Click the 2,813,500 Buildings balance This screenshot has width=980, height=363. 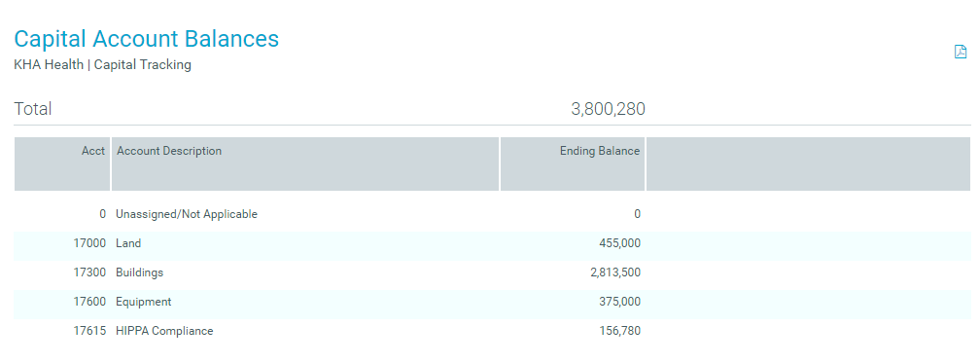click(x=615, y=272)
